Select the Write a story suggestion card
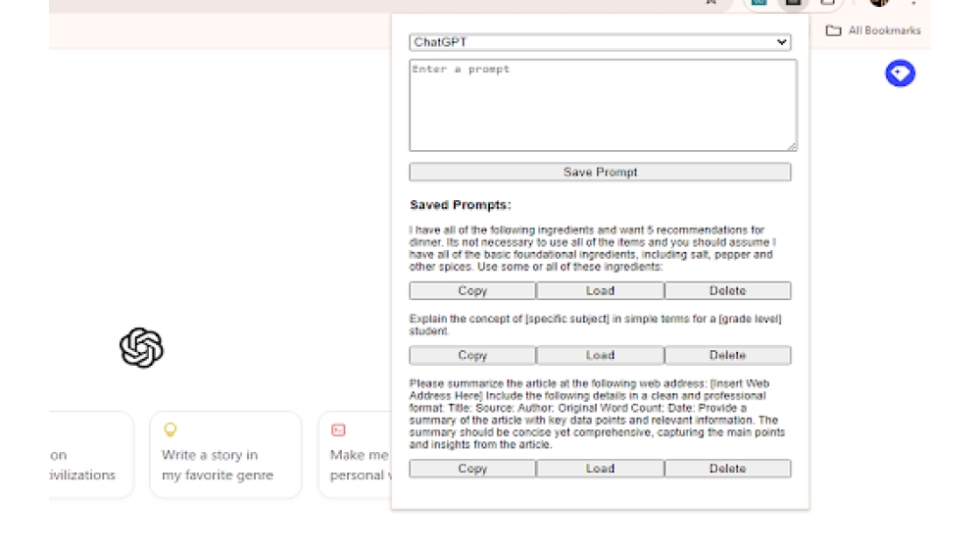This screenshot has height=552, width=980. click(x=225, y=455)
